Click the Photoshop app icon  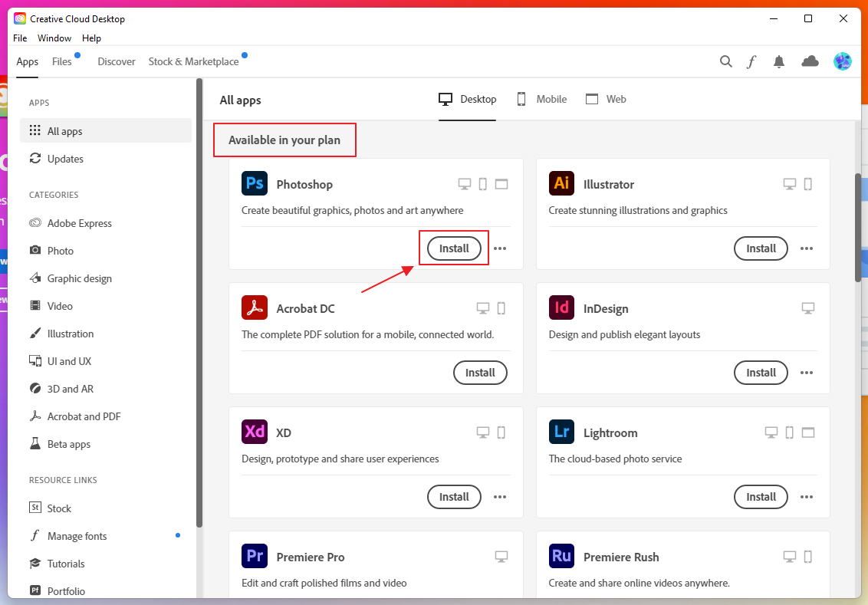[255, 184]
